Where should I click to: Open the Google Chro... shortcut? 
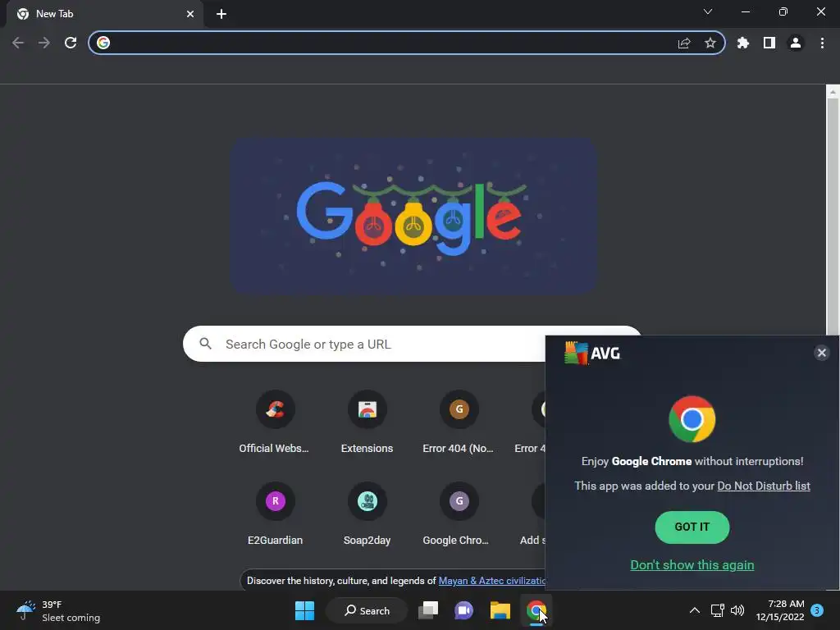click(459, 514)
